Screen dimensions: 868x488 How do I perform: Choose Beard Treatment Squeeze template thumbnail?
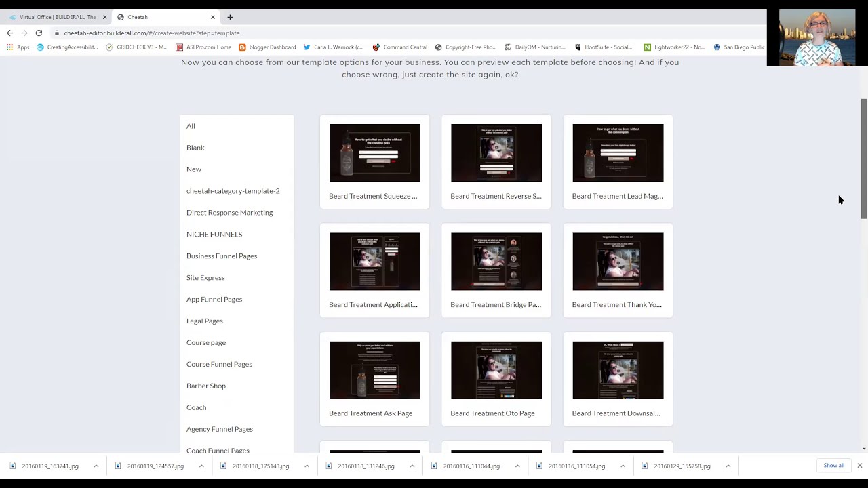point(374,152)
